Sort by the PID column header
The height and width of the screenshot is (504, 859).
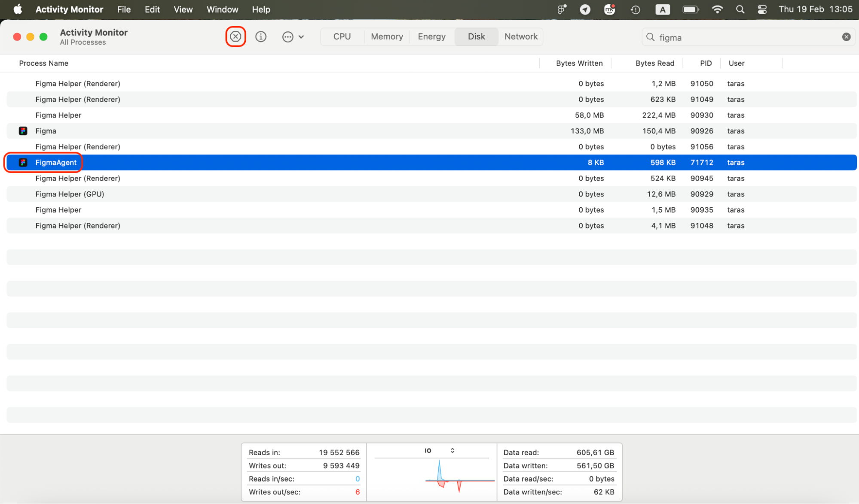tap(706, 63)
